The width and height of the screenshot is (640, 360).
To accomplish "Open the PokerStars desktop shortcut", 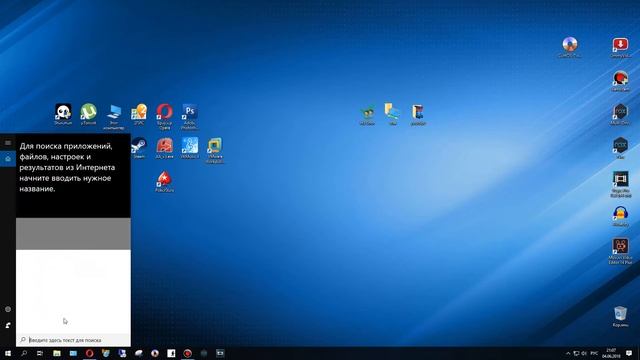I will point(164,181).
